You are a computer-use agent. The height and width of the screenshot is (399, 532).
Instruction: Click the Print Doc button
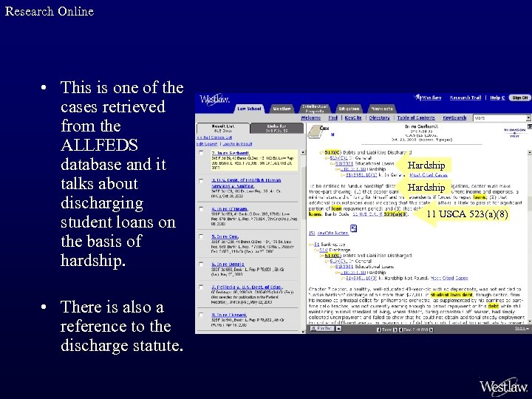coord(322,329)
